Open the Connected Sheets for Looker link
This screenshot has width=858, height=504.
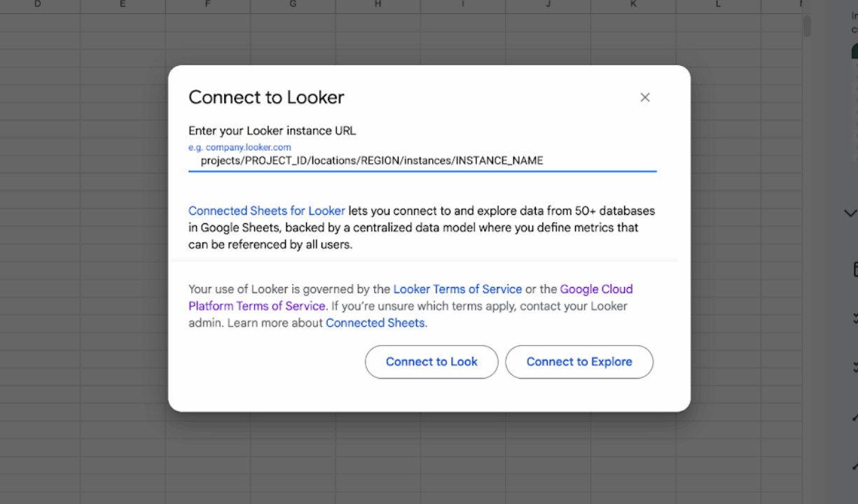[266, 211]
